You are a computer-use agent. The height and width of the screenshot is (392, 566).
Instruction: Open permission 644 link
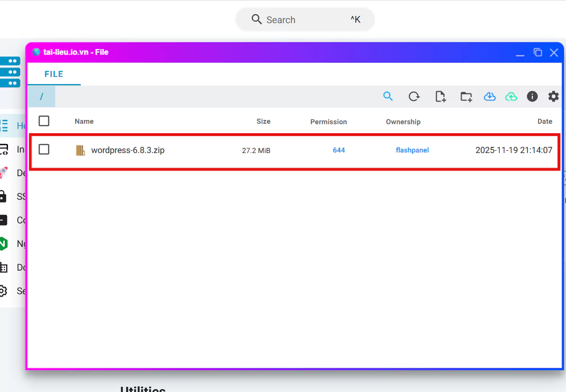339,150
